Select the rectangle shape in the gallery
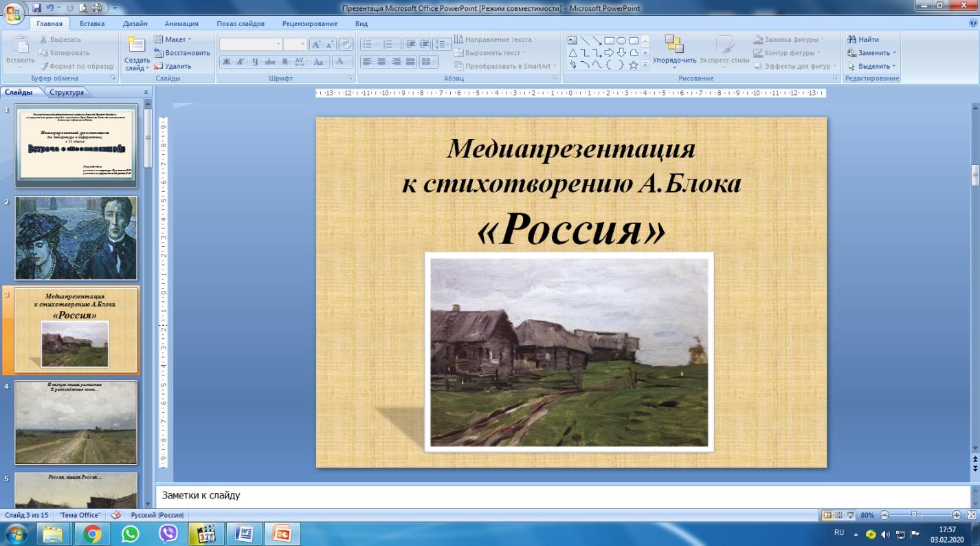 pyautogui.click(x=609, y=40)
